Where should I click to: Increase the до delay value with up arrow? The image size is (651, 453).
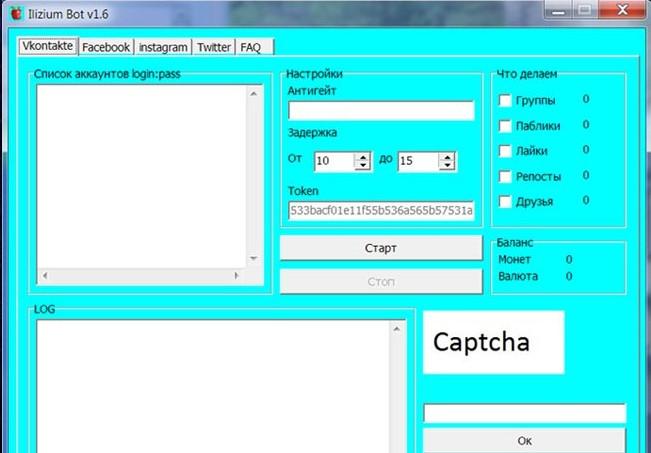click(446, 156)
